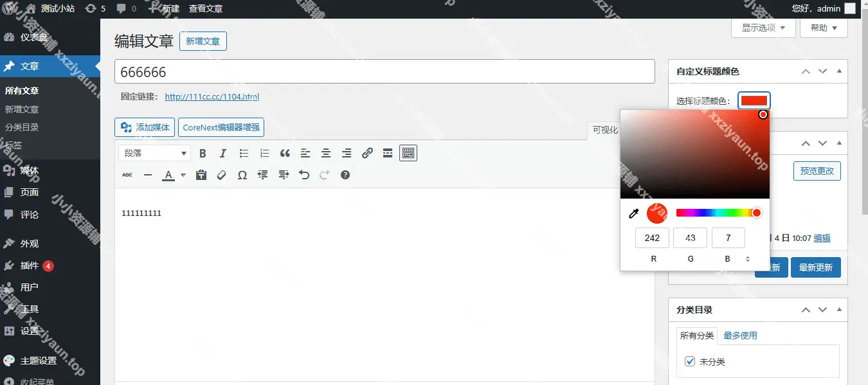Insert a blockquote in the editor

pyautogui.click(x=285, y=153)
